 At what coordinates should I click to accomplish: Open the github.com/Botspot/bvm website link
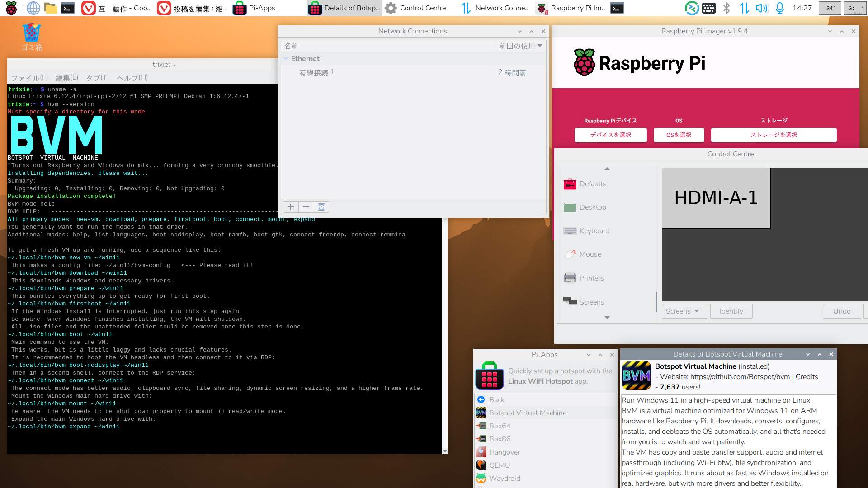click(x=740, y=376)
